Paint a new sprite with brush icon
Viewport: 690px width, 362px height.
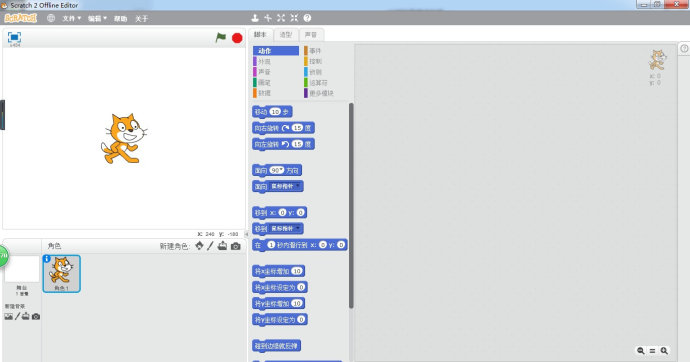(210, 246)
